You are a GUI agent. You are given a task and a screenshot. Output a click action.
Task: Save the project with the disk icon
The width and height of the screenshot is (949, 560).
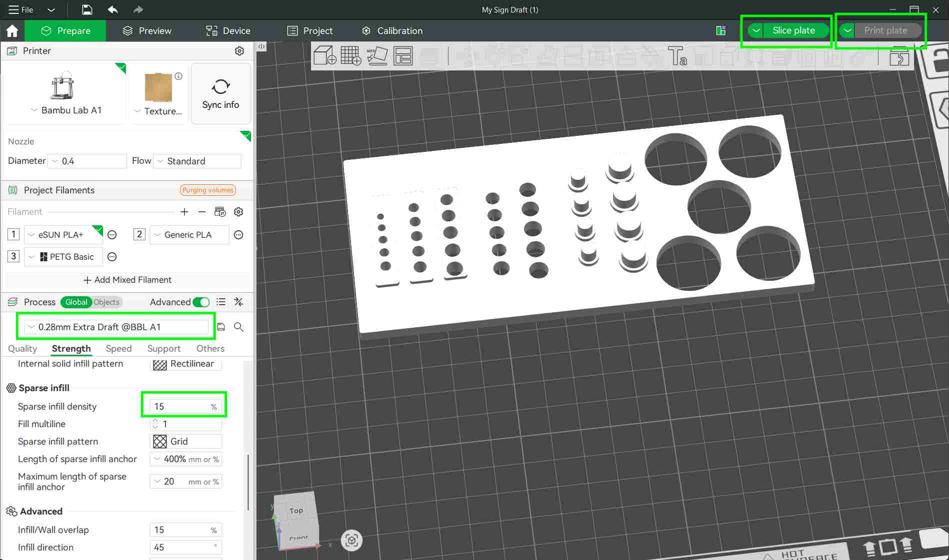point(86,9)
